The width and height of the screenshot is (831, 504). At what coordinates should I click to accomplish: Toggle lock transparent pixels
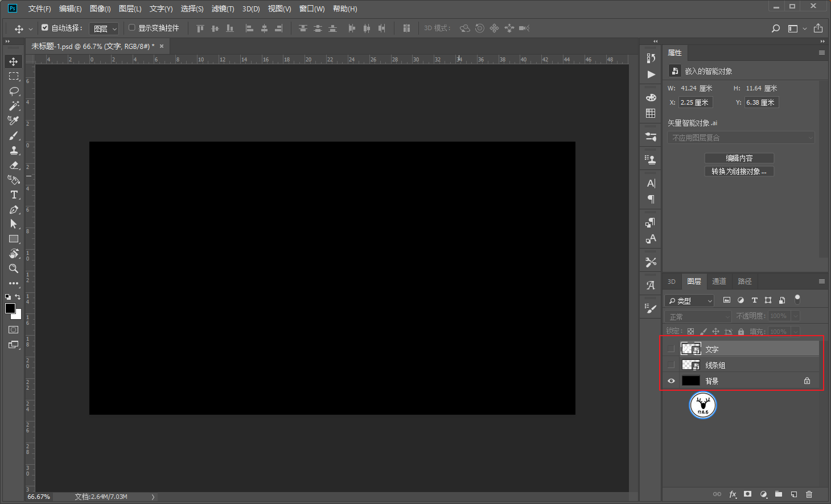pyautogui.click(x=690, y=332)
